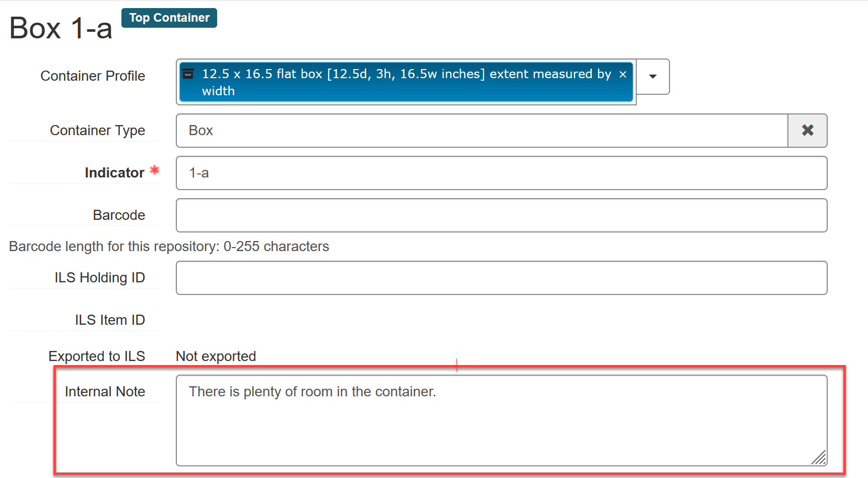Open the Container Profile dropdown arrow
The width and height of the screenshot is (868, 478).
[x=653, y=77]
